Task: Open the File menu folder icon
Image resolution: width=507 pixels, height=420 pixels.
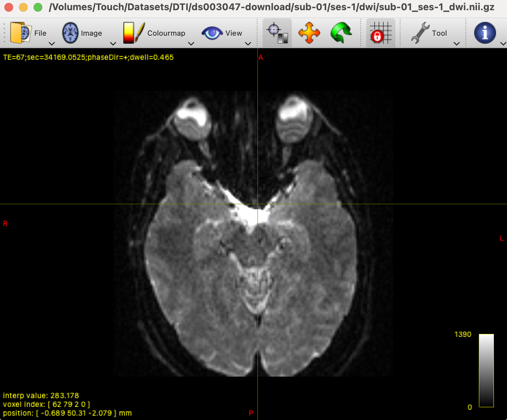Action: pos(20,33)
